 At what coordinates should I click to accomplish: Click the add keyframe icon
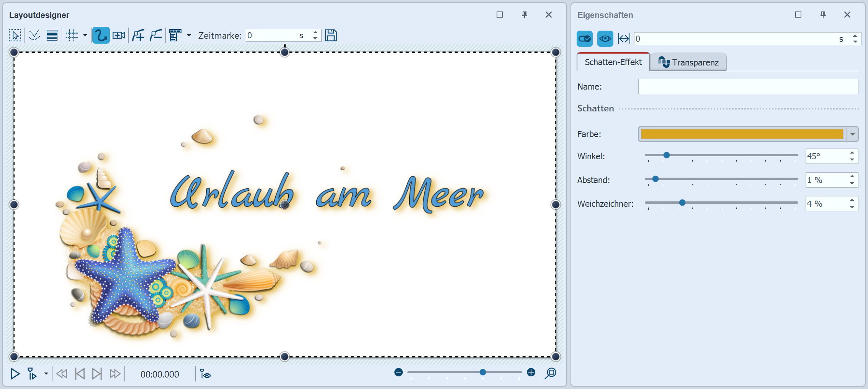click(138, 36)
